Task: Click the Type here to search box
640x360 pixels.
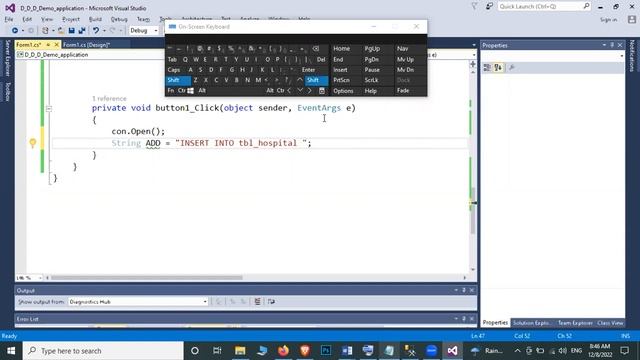Action: pyautogui.click(x=103, y=351)
